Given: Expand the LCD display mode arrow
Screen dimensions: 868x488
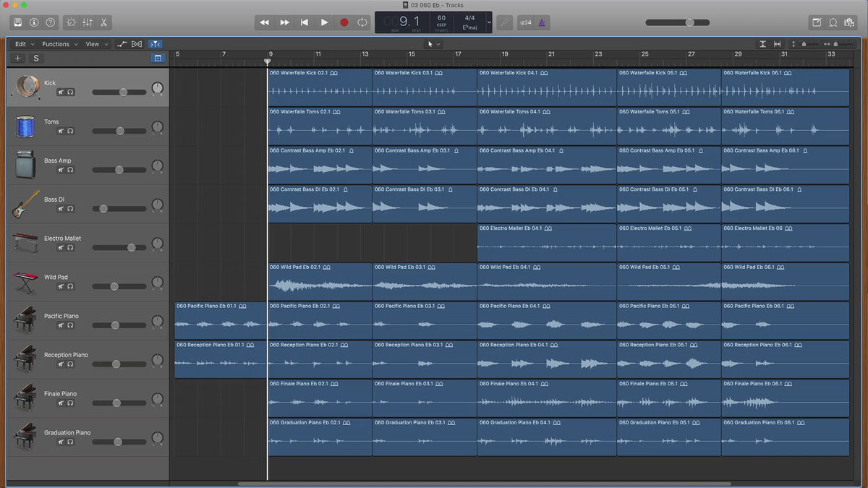Looking at the screenshot, I should (x=489, y=22).
